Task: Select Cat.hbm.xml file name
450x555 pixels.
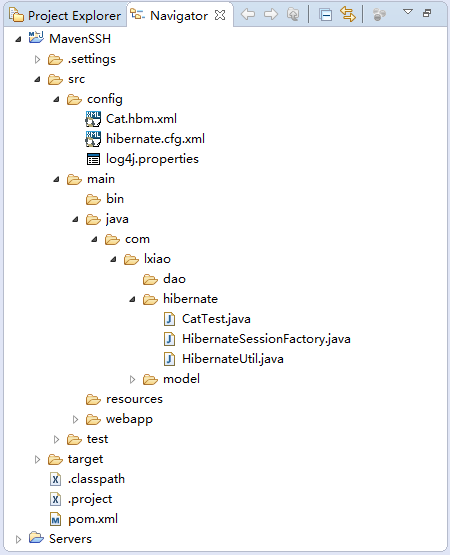Action: click(x=141, y=119)
